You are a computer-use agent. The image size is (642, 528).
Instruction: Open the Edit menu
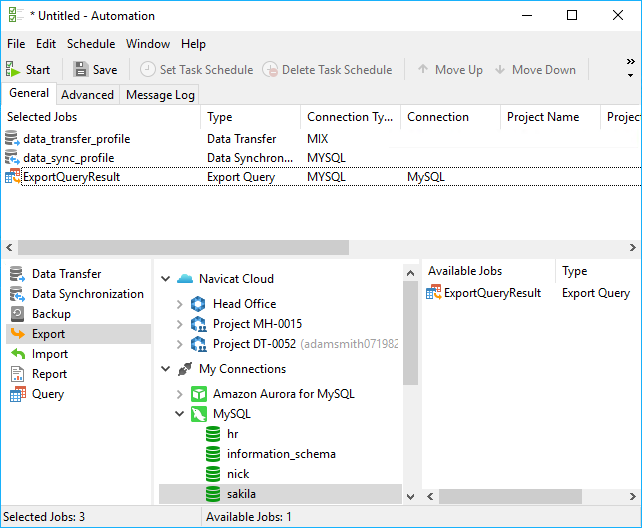[x=46, y=44]
